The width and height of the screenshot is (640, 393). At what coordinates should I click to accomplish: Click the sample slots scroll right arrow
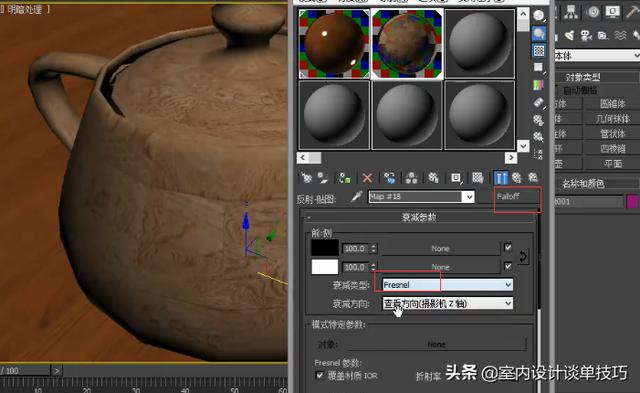(511, 158)
